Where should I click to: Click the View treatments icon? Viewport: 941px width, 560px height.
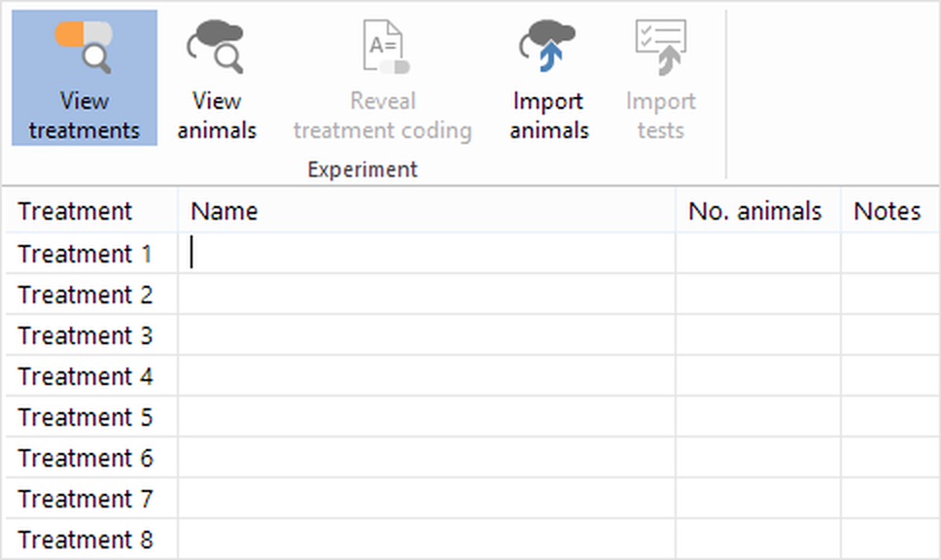pos(84,49)
